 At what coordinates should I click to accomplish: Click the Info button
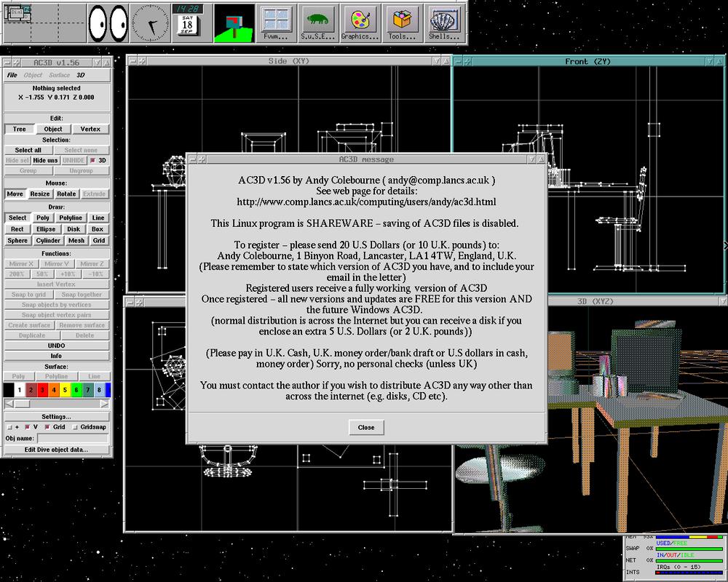[57, 356]
